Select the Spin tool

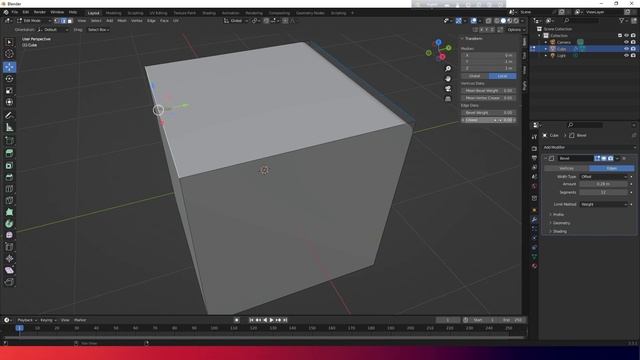(9, 224)
